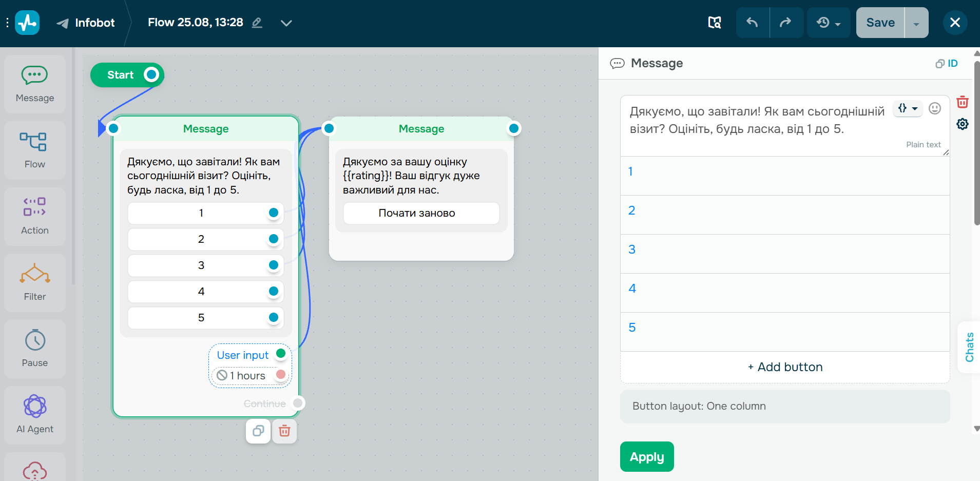Image resolution: width=980 pixels, height=481 pixels.
Task: Expand the flow list chevron
Action: pyautogui.click(x=286, y=23)
